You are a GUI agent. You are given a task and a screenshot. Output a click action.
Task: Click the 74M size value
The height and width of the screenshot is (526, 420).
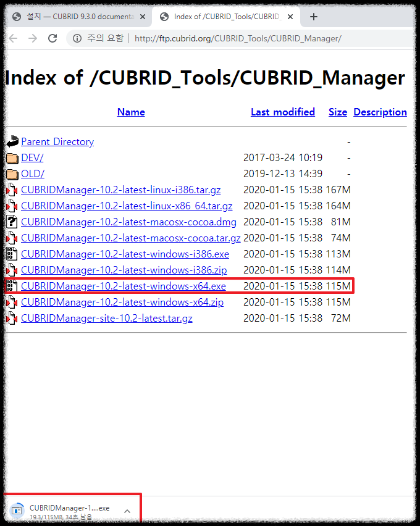pos(341,238)
